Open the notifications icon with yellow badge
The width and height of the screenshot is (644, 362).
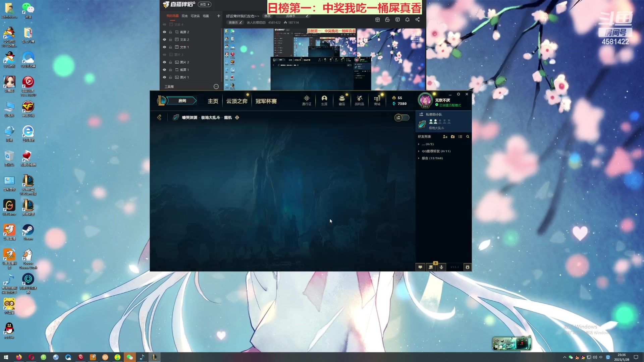pos(431,267)
